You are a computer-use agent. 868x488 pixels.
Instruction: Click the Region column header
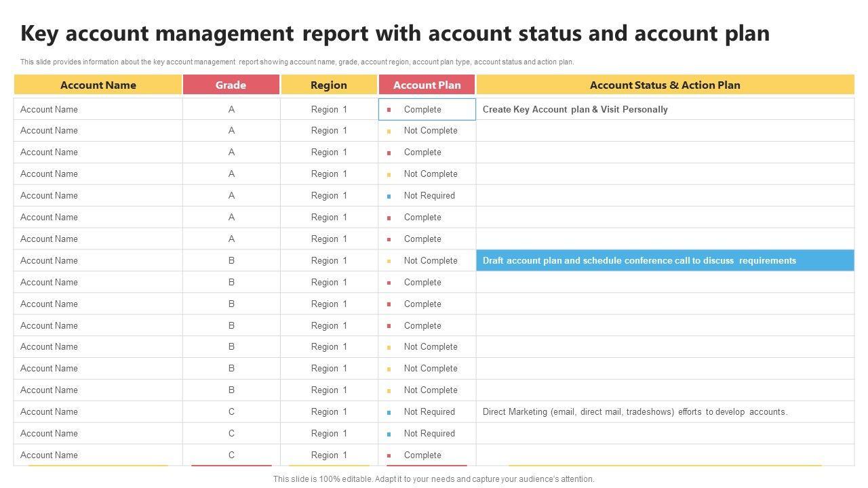click(328, 85)
